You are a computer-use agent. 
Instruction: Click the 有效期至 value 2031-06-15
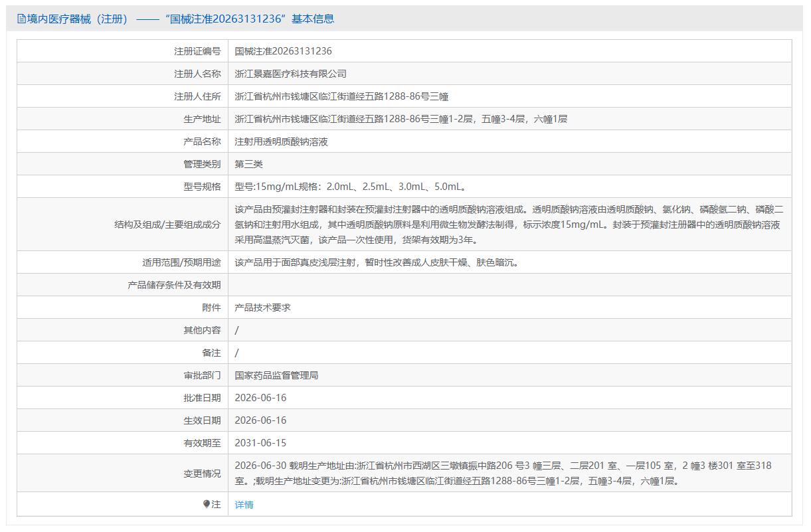click(x=261, y=443)
